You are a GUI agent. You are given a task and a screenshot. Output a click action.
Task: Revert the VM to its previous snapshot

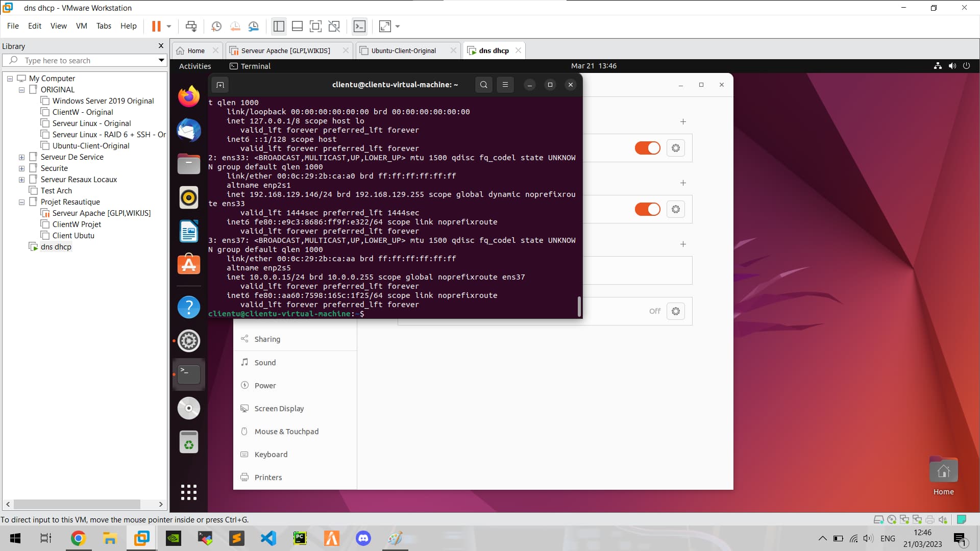(235, 26)
